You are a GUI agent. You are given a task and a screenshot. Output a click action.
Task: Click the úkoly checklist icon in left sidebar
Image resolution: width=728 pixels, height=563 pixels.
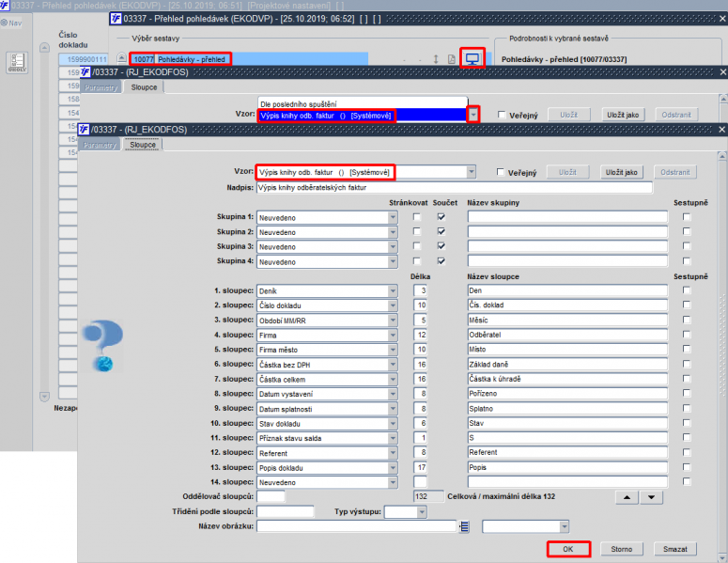point(17,62)
